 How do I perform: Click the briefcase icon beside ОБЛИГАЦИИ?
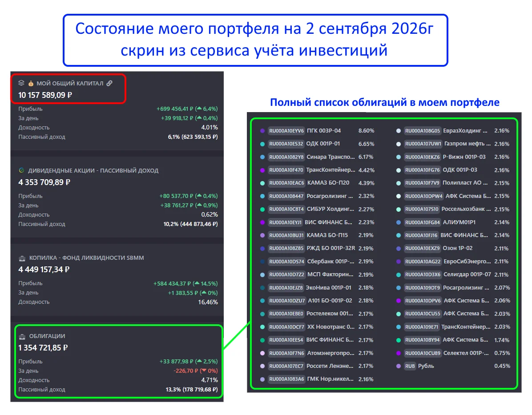point(22,336)
